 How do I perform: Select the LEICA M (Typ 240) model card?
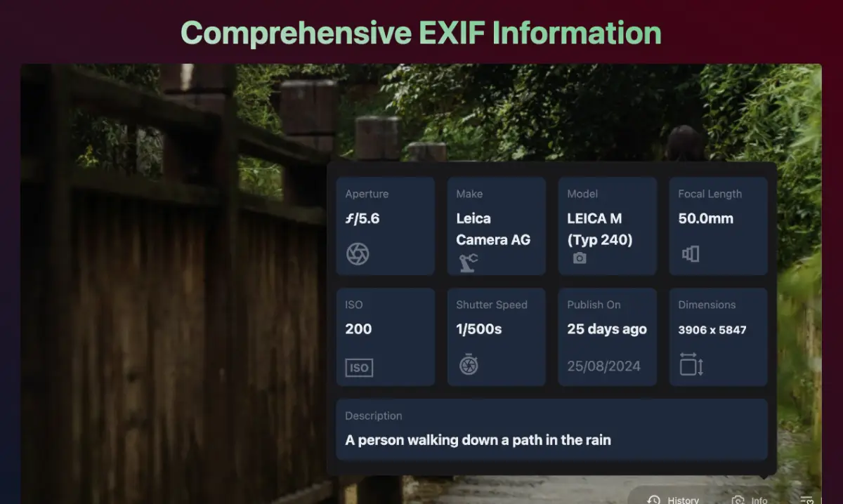(x=607, y=226)
